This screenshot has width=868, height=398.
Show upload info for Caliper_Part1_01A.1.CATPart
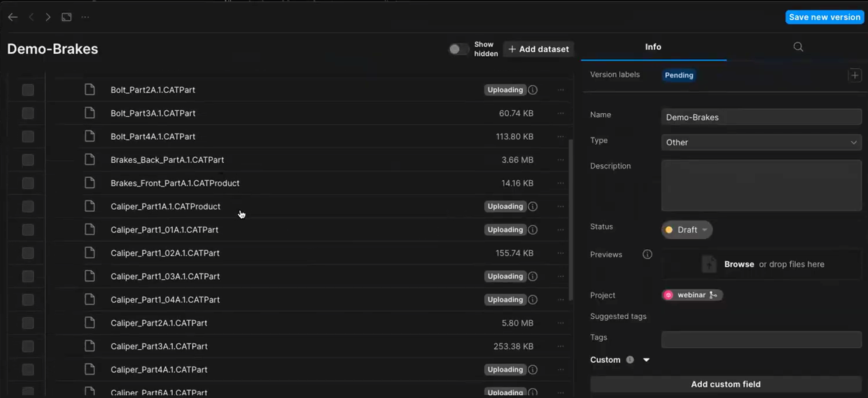pyautogui.click(x=532, y=230)
